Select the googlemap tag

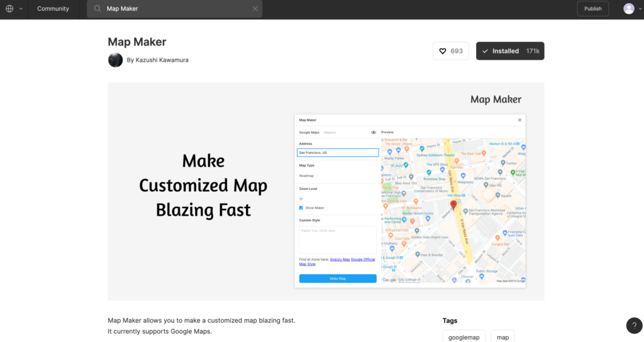(x=464, y=337)
